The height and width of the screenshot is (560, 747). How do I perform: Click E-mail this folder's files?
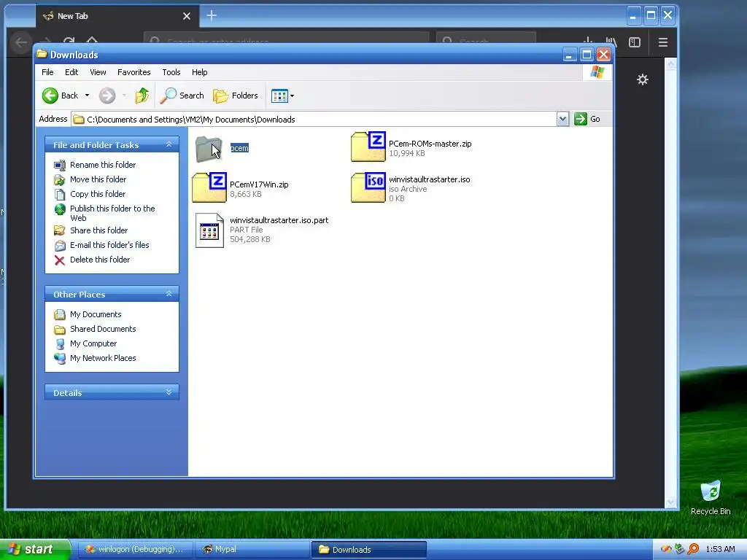point(109,245)
